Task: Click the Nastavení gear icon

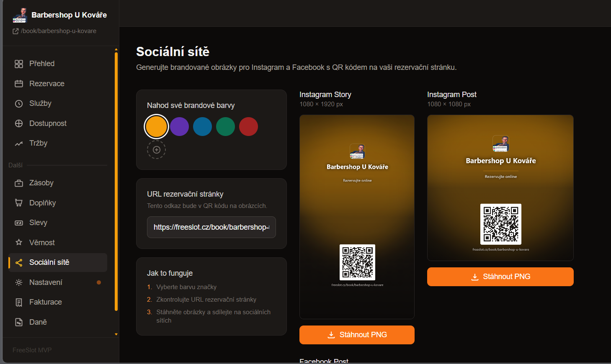Action: point(19,282)
